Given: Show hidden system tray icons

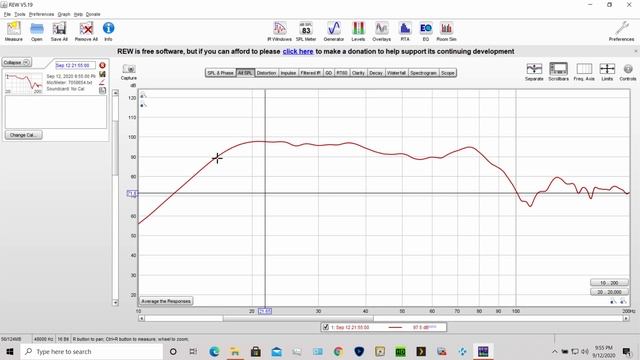Looking at the screenshot, I should coord(554,351).
